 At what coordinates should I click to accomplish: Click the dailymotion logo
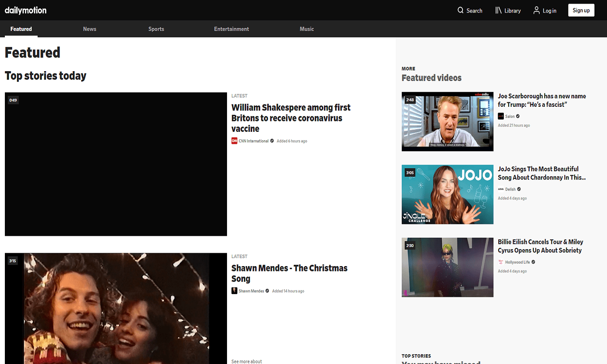25,10
